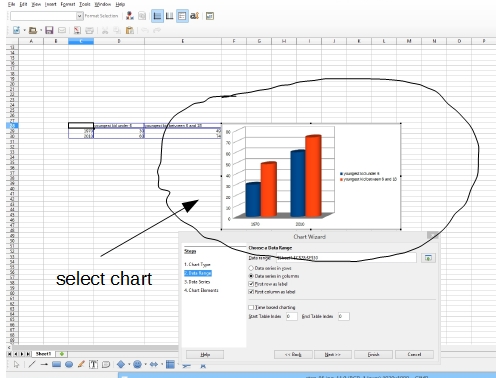The image size is (496, 378).
Task: Click the New document icon
Action: [16, 30]
